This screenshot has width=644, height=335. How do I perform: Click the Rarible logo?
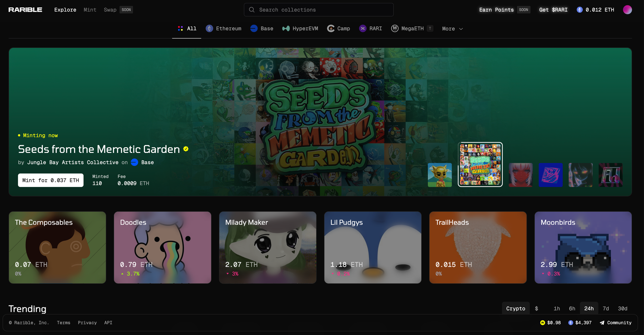[25, 10]
